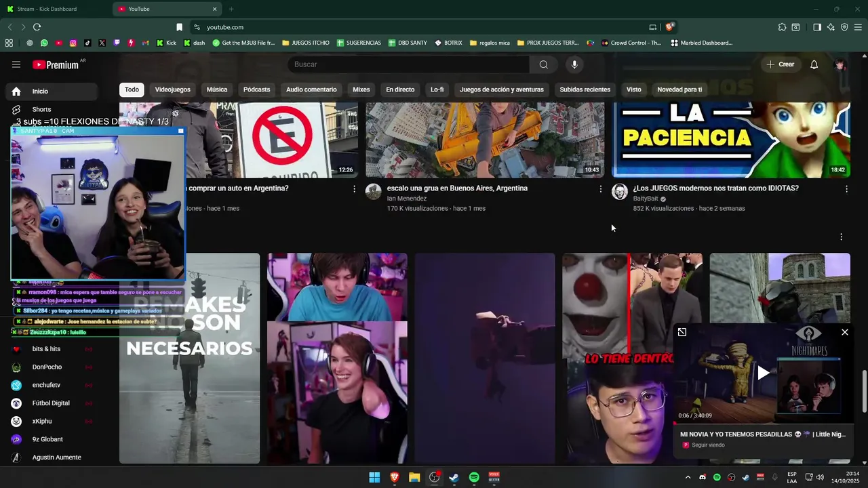This screenshot has width=868, height=488.
Task: Select the 'Todo' filter chip
Action: coord(132,89)
